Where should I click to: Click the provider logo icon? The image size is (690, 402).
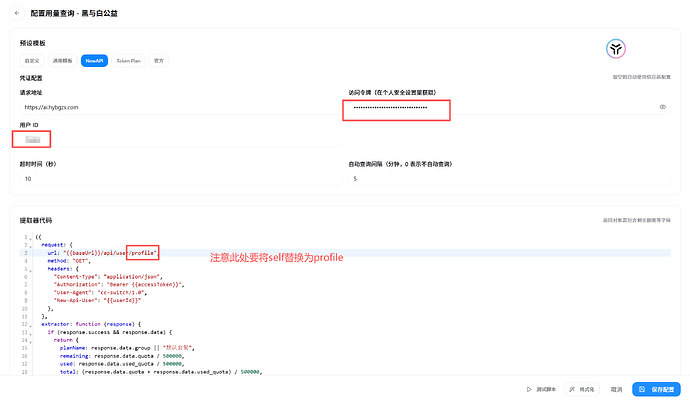tap(616, 48)
